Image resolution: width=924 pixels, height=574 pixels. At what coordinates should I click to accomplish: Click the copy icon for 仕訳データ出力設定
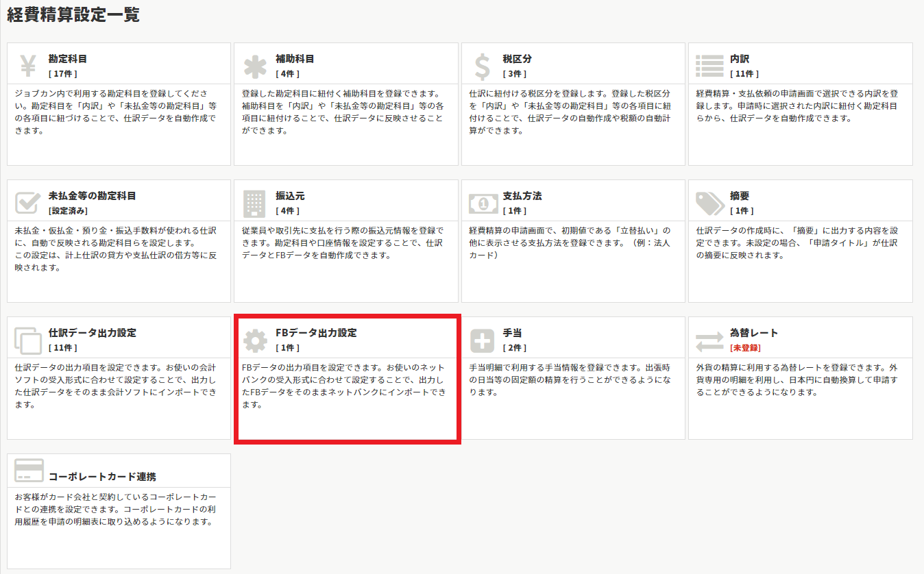point(28,340)
